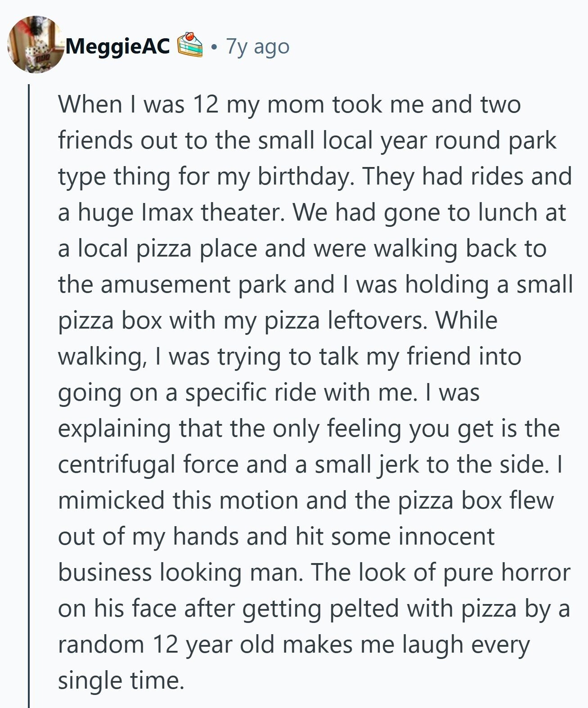Open MeggieAC's profile avatar
This screenshot has width=588, height=708.
pos(36,45)
